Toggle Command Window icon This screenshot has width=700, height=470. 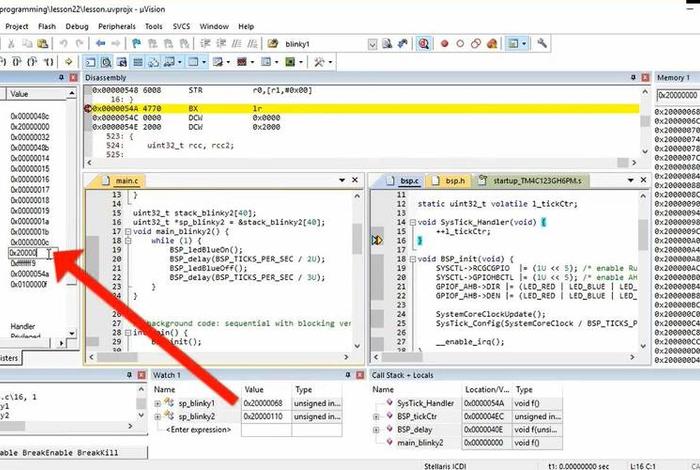click(x=90, y=62)
